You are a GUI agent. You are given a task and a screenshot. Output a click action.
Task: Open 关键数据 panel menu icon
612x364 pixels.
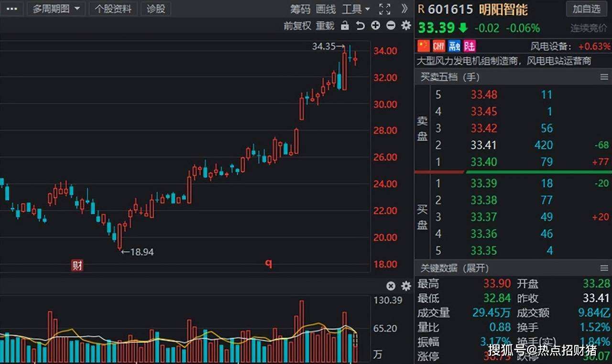tap(604, 268)
